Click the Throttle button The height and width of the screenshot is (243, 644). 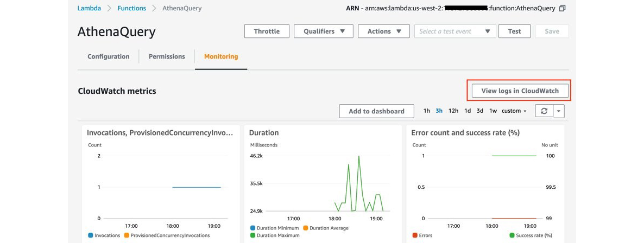click(267, 31)
